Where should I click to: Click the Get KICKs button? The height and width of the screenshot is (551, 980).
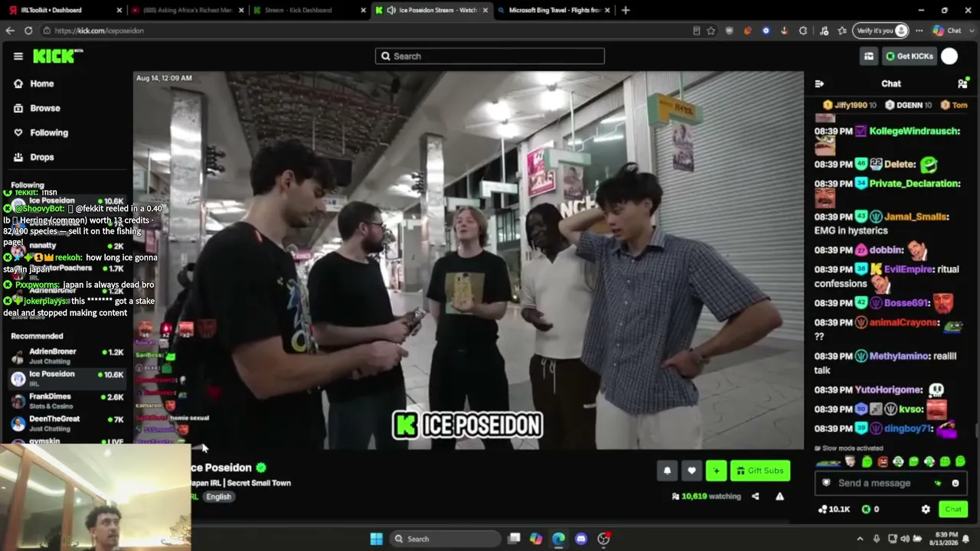(x=909, y=56)
